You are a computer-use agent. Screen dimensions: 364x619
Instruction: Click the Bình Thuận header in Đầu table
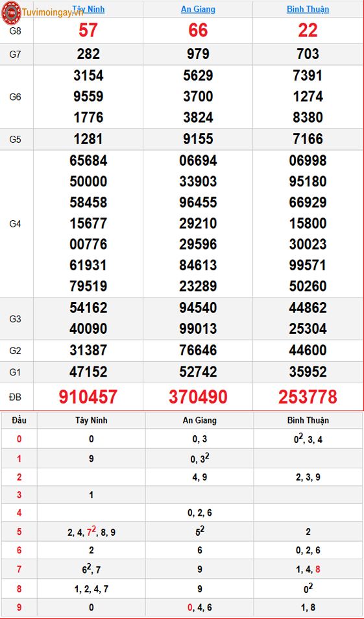(x=308, y=420)
